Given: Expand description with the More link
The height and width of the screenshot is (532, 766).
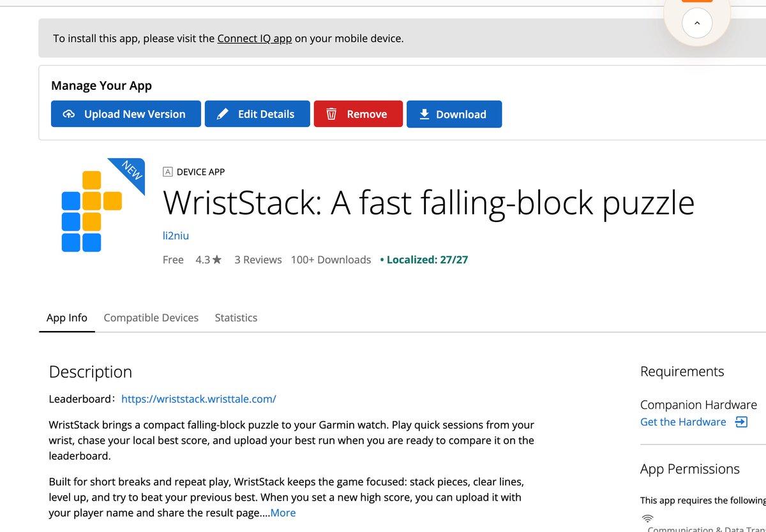Looking at the screenshot, I should [x=283, y=513].
